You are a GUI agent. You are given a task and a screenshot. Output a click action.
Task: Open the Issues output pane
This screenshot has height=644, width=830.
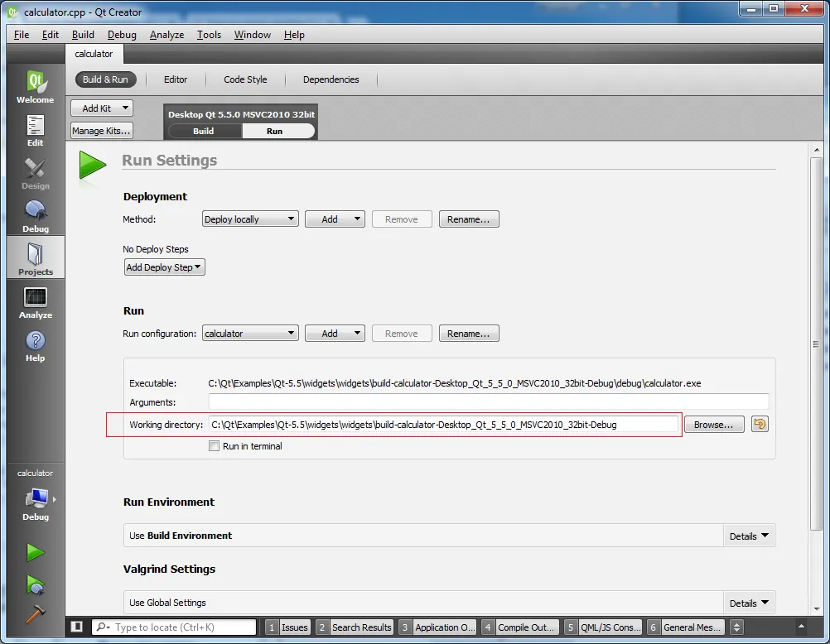tap(288, 627)
